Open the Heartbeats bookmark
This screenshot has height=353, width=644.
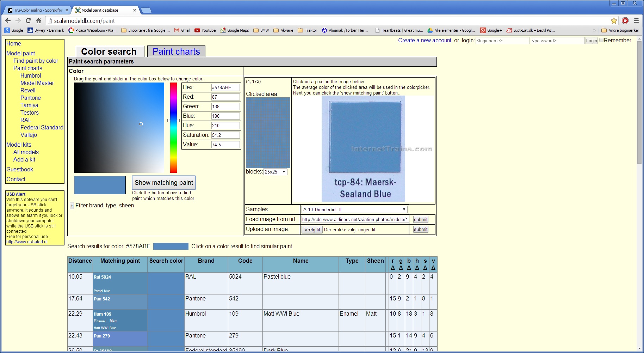[x=399, y=30]
